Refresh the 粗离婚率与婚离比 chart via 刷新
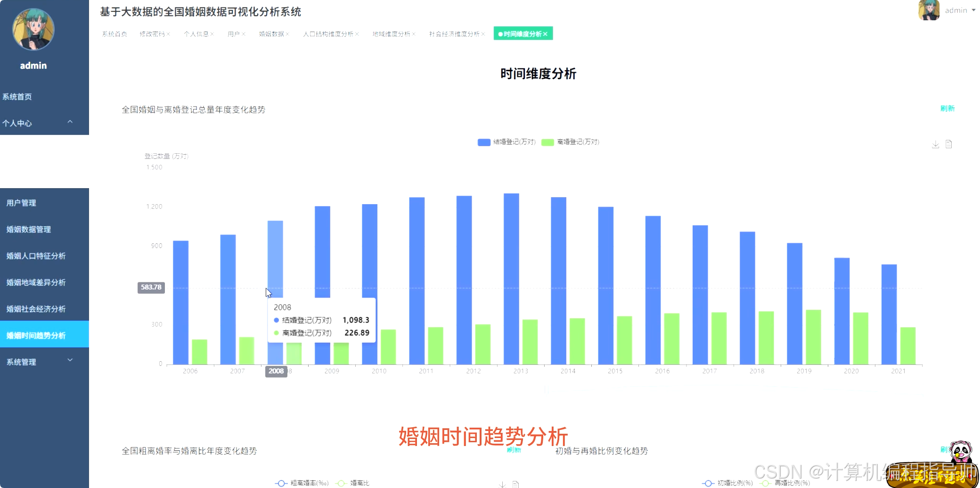The image size is (980, 488). 514,450
